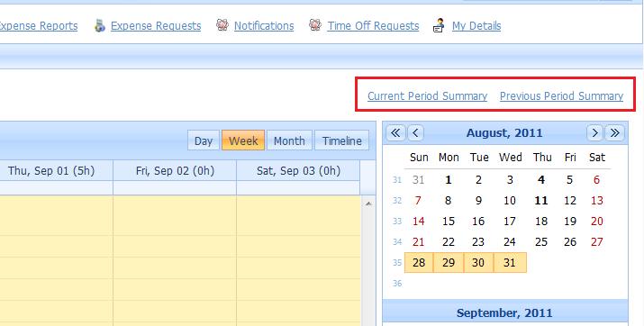The image size is (644, 326).
Task: Open Previous Period Summary link
Action: coord(561,96)
